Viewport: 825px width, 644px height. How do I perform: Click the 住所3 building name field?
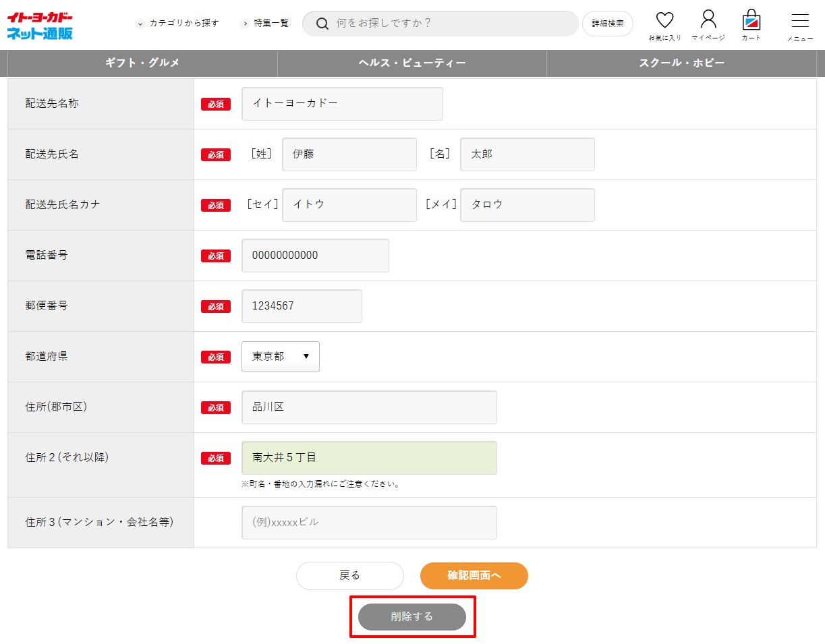[x=369, y=523]
